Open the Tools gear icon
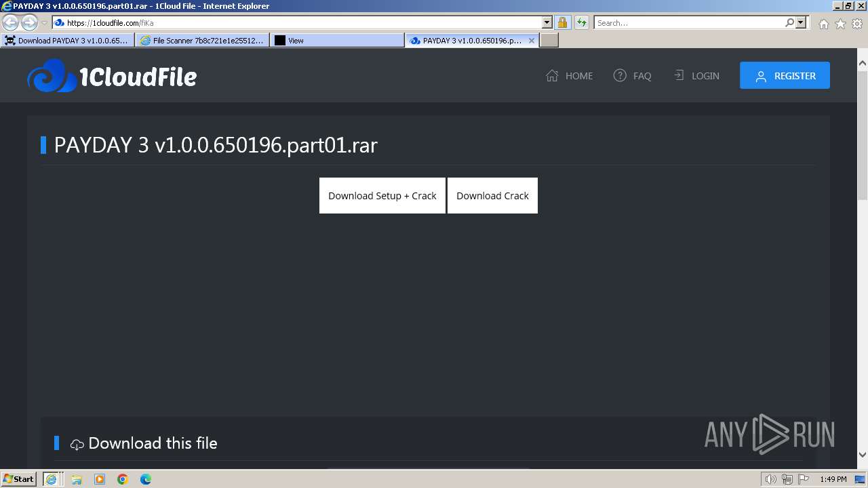This screenshot has height=488, width=868. pyautogui.click(x=857, y=24)
